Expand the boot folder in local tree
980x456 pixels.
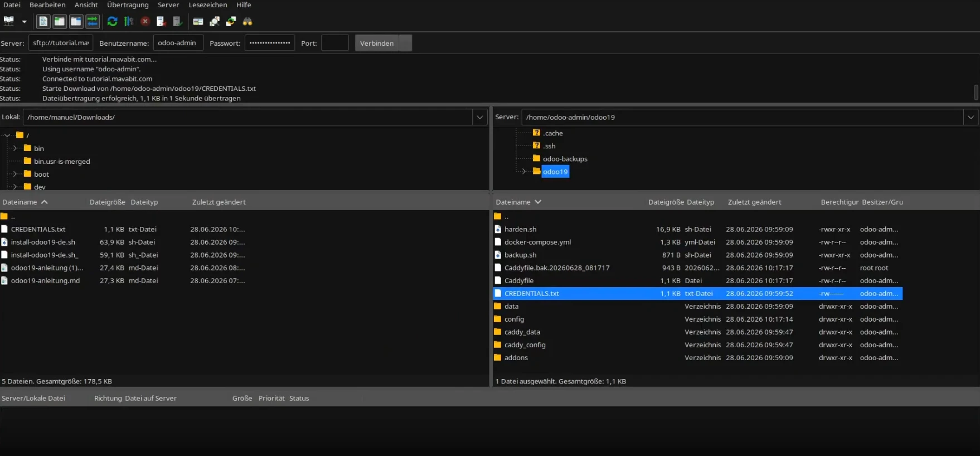[x=15, y=174]
